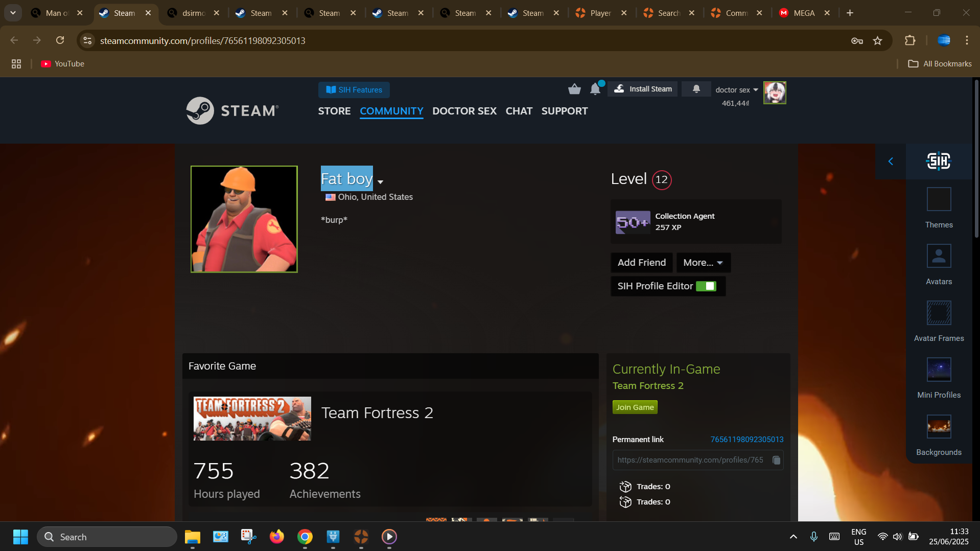Screen dimensions: 980x551
Task: Open the SUPPORT menu
Action: [565, 111]
